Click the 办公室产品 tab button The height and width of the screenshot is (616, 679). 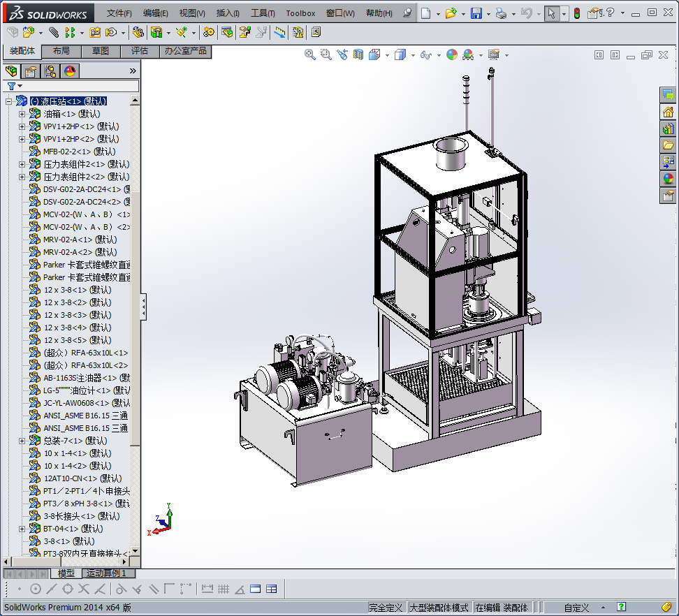pos(185,51)
